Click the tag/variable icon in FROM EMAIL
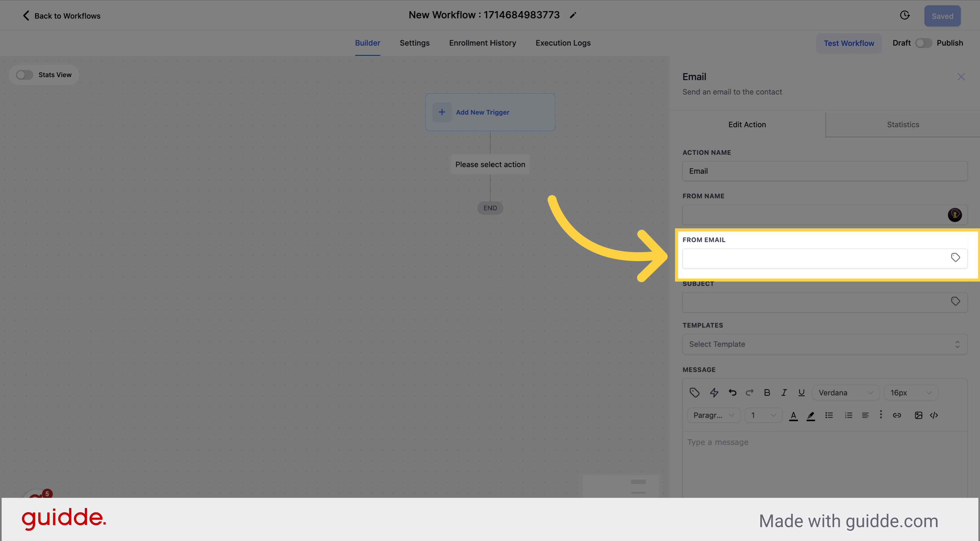This screenshot has width=980, height=541. tap(955, 258)
